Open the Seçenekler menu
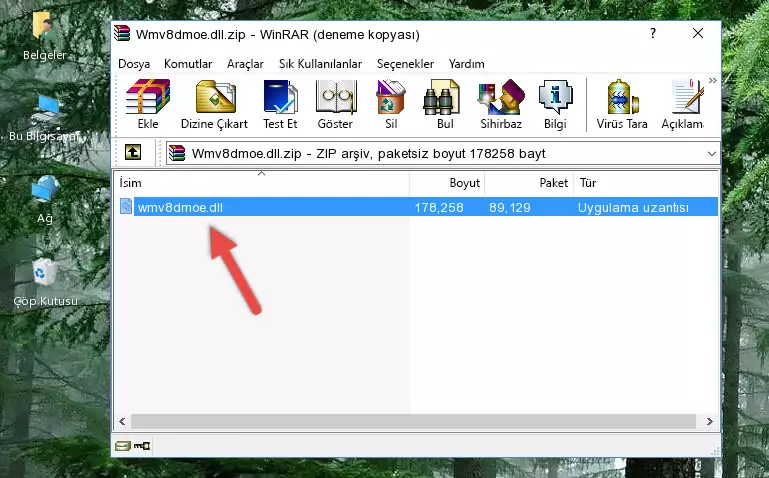The height and width of the screenshot is (478, 769). tap(405, 64)
